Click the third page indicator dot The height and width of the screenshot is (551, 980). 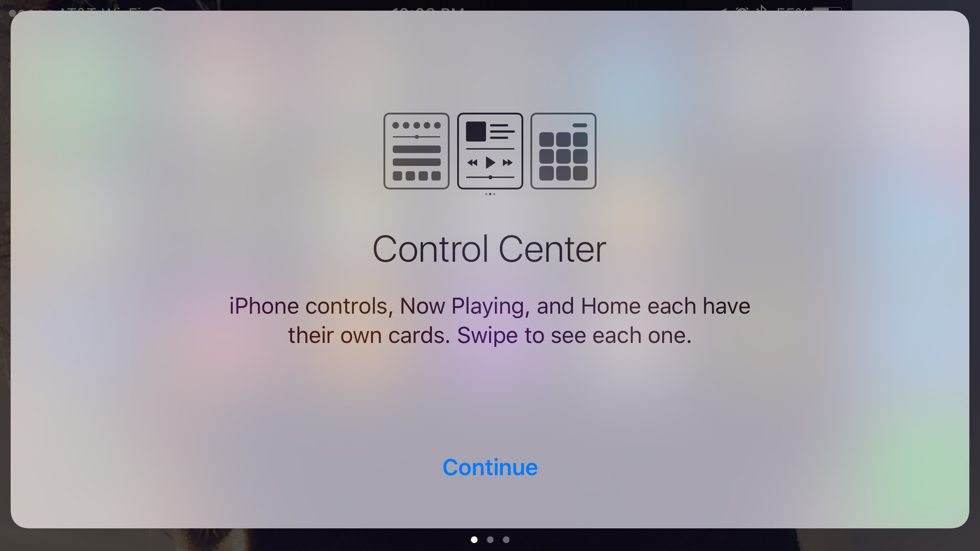click(x=506, y=539)
